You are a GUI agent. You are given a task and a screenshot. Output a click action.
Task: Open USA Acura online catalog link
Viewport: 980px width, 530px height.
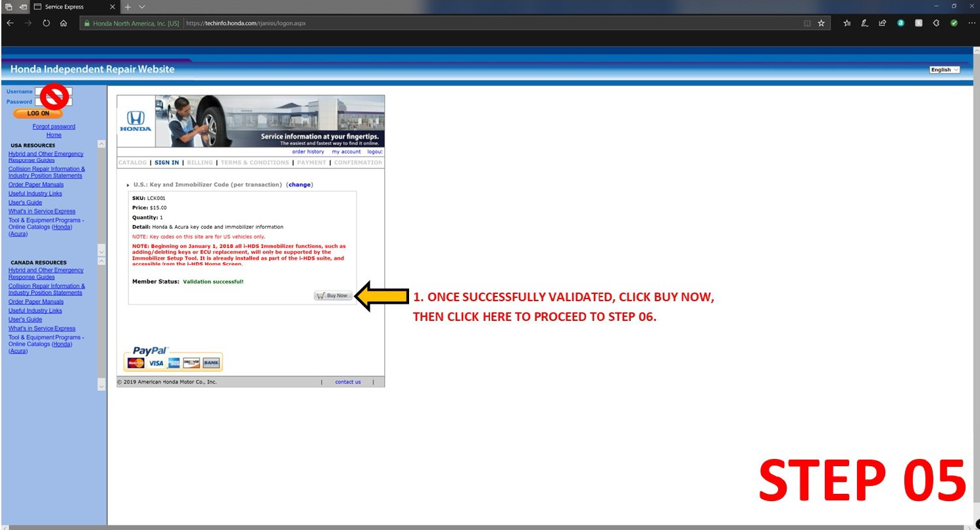pos(18,234)
